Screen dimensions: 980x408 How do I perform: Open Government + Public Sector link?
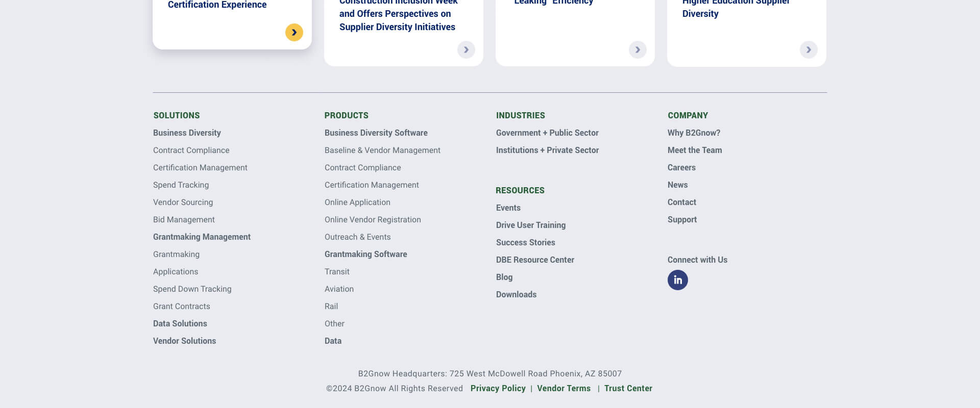point(547,133)
